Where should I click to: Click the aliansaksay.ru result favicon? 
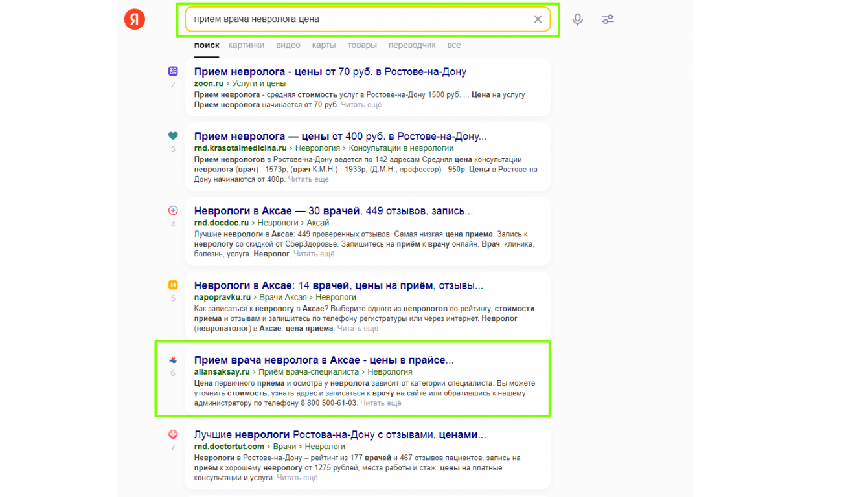(x=173, y=359)
